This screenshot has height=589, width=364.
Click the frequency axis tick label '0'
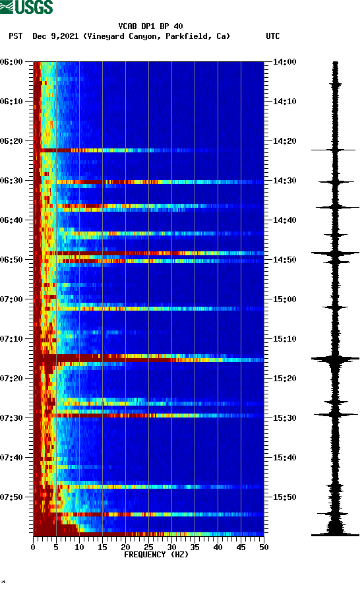point(33,547)
